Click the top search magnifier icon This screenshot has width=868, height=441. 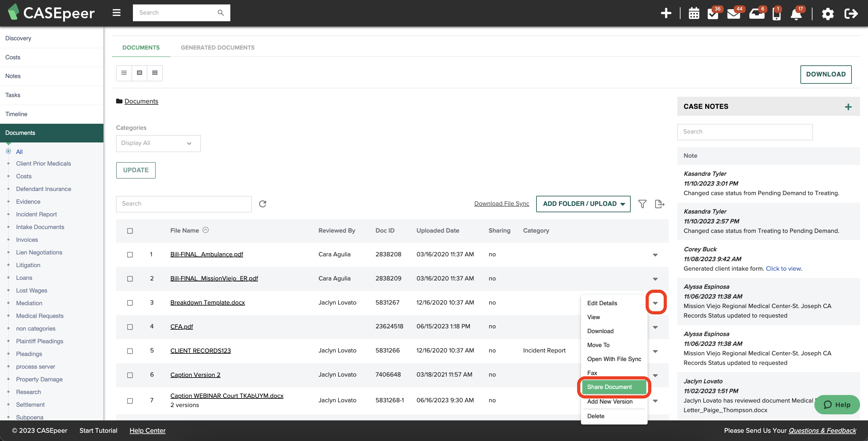pyautogui.click(x=221, y=13)
